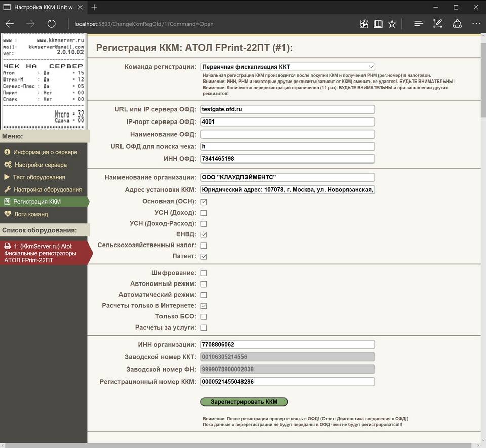
Task: Click Заводской номер ФН disabled field
Action: 288,370
